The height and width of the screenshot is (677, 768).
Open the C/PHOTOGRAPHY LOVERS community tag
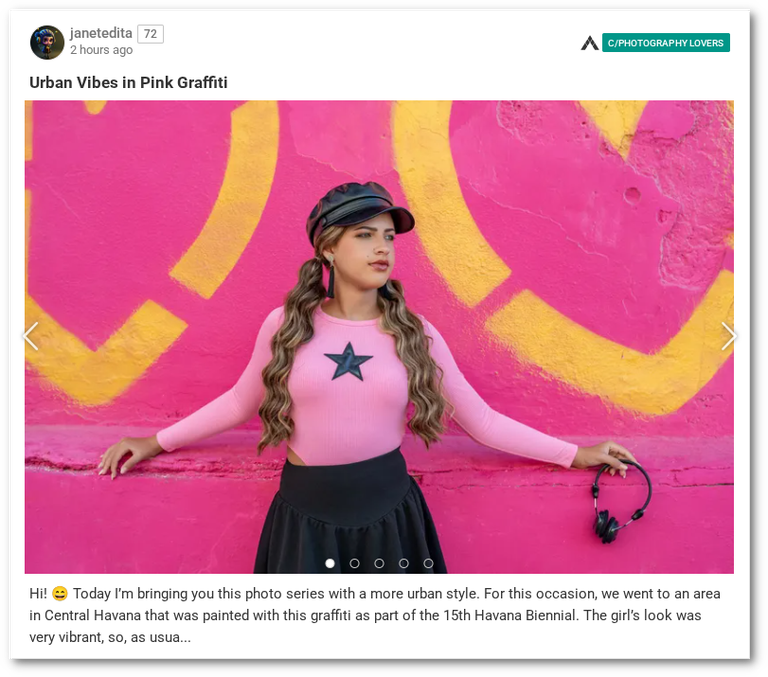tap(666, 43)
